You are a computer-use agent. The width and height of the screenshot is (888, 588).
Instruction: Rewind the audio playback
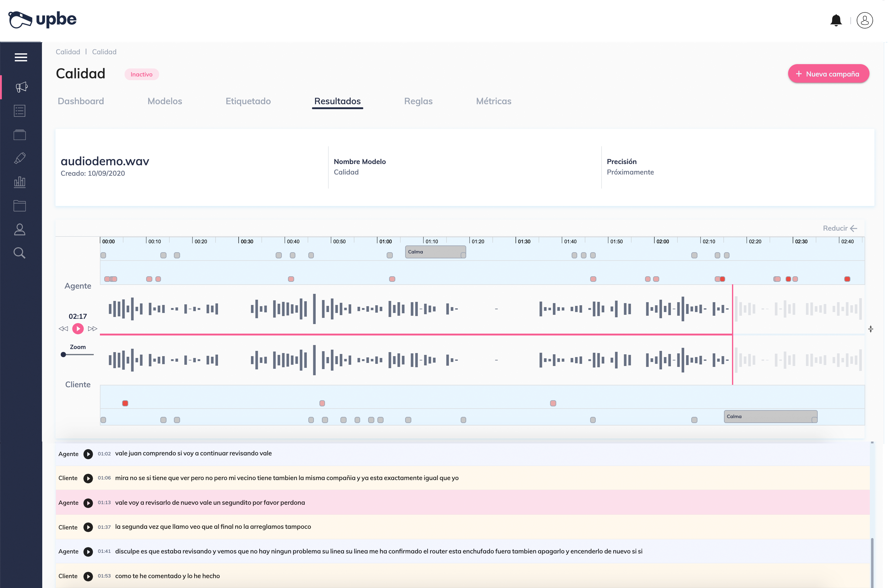point(64,329)
